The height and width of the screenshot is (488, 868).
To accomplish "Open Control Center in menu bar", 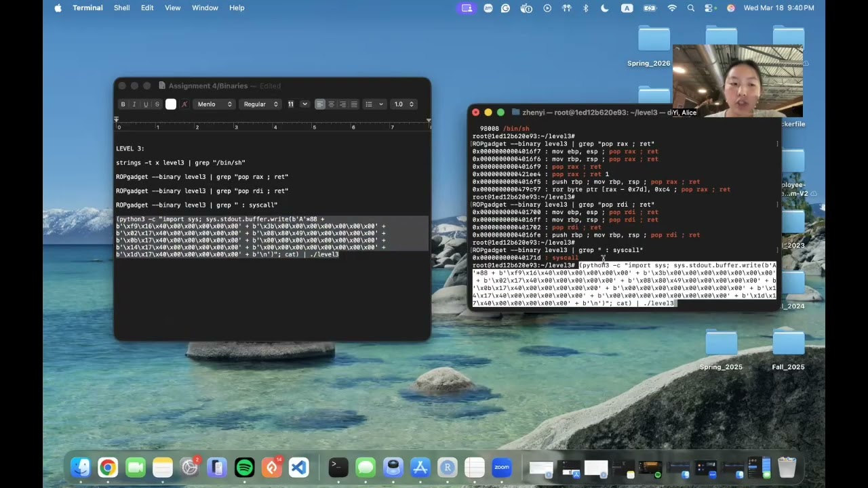I will 710,8.
